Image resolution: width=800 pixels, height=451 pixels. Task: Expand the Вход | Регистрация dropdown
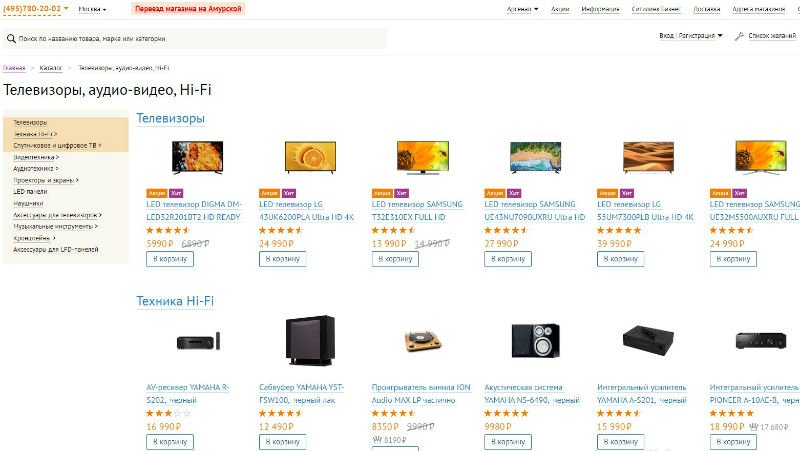point(691,36)
